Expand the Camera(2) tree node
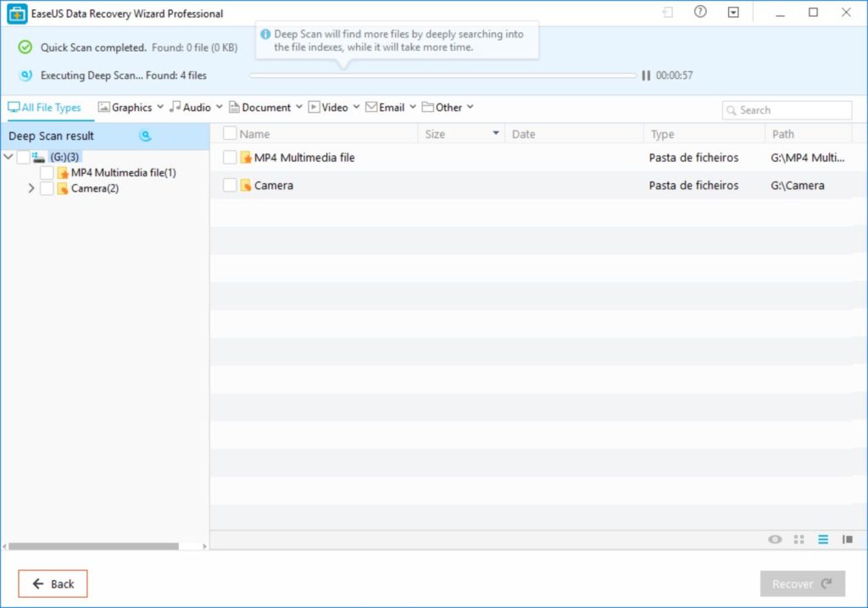Screen dimensions: 868x608 tap(31, 188)
